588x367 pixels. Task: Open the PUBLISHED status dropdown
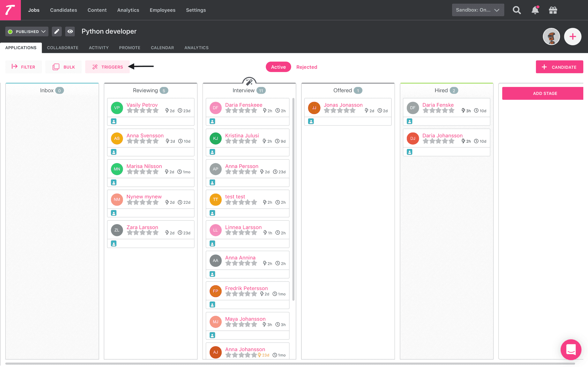[27, 31]
